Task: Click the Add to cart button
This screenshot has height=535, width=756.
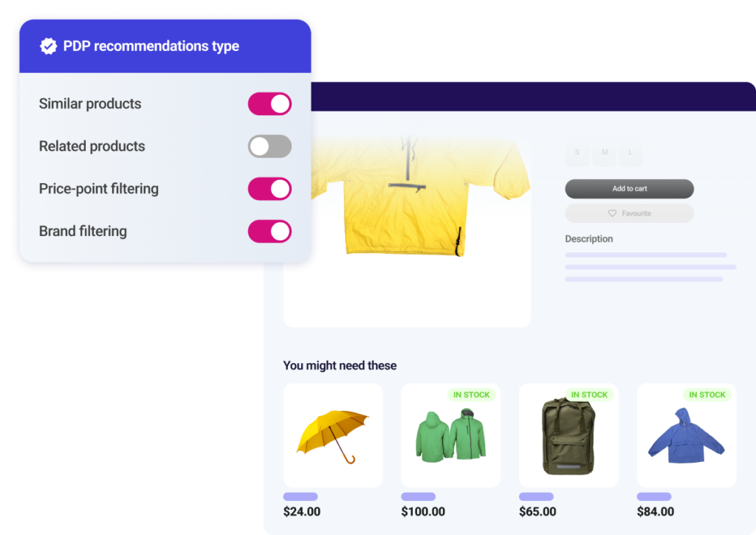Action: [629, 188]
